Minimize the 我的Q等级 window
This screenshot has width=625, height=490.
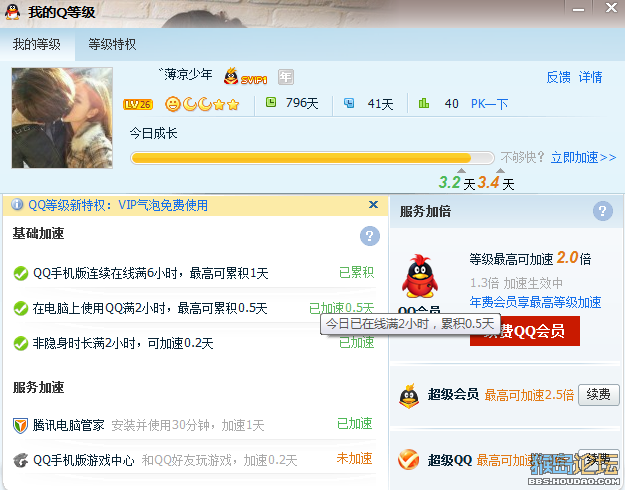pos(578,9)
